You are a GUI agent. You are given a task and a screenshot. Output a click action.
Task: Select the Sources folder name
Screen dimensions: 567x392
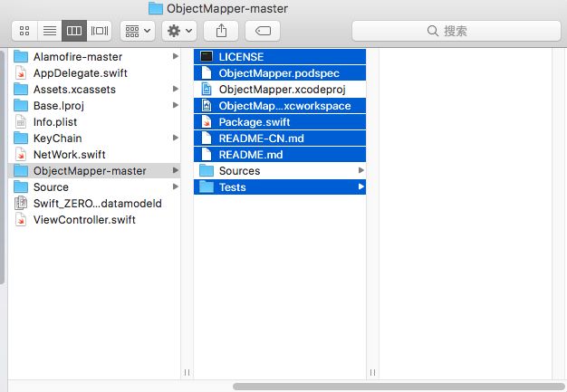tap(239, 170)
